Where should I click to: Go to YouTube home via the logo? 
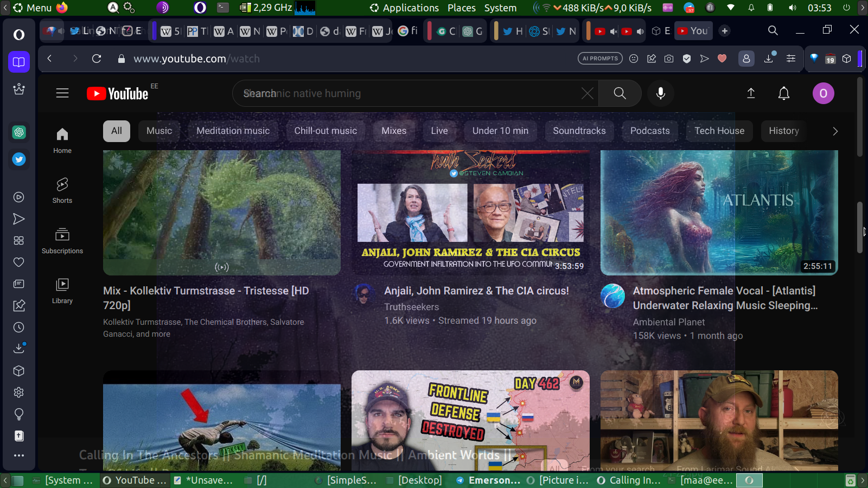pos(118,94)
